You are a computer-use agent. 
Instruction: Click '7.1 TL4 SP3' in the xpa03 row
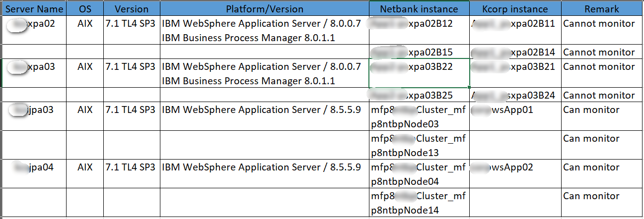pos(132,73)
